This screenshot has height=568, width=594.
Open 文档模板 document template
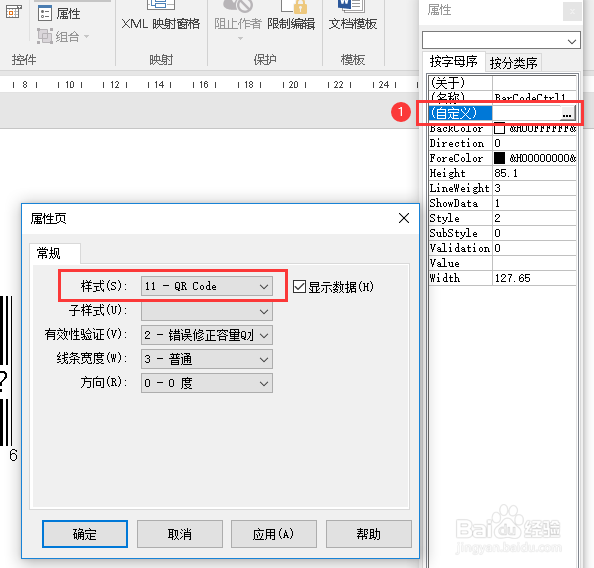(353, 17)
